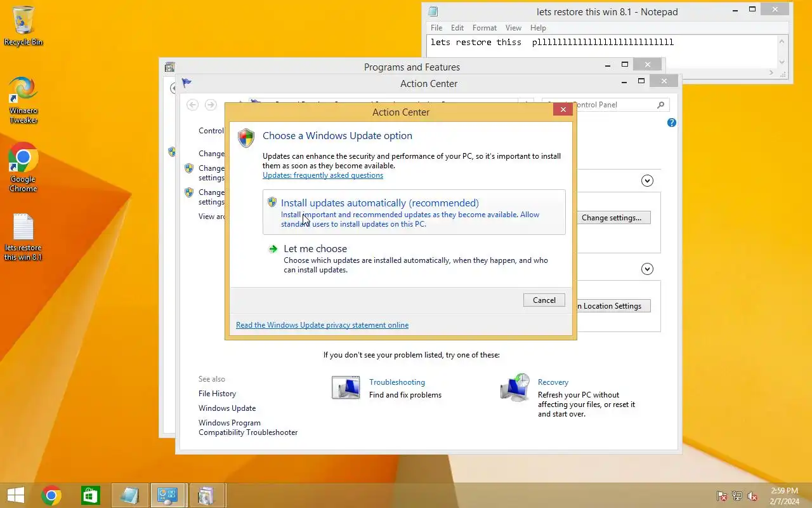Viewport: 812px width, 508px height.
Task: Open File History under See also
Action: point(217,394)
